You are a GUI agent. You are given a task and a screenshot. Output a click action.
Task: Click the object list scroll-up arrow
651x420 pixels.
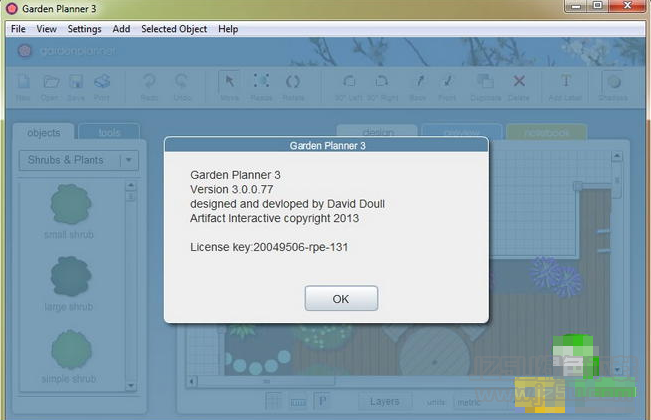[x=131, y=186]
